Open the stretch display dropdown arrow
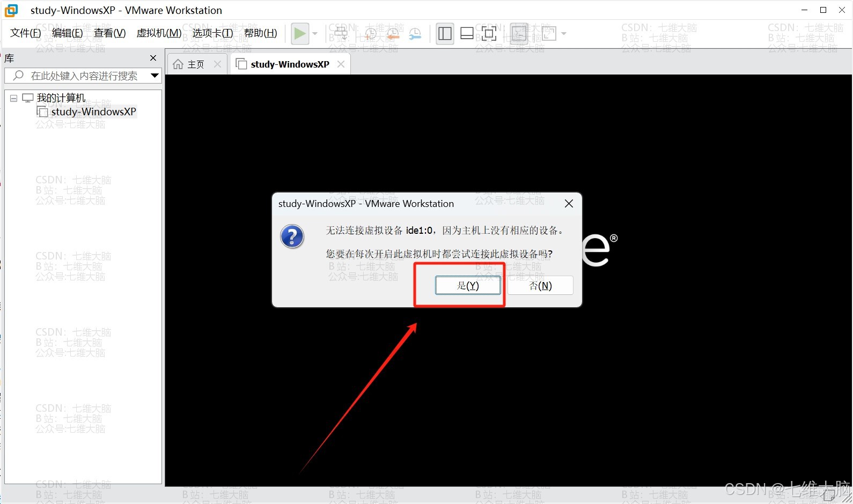The image size is (853, 504). (x=564, y=34)
